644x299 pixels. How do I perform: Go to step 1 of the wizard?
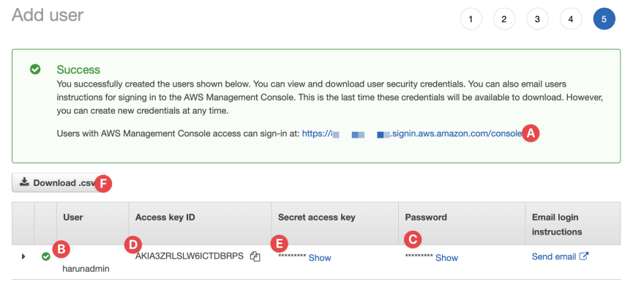[471, 19]
